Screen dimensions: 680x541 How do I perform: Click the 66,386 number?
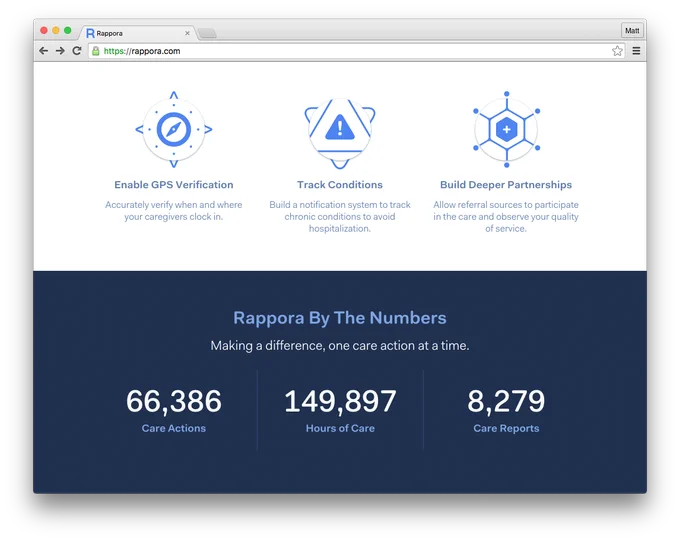pos(174,401)
